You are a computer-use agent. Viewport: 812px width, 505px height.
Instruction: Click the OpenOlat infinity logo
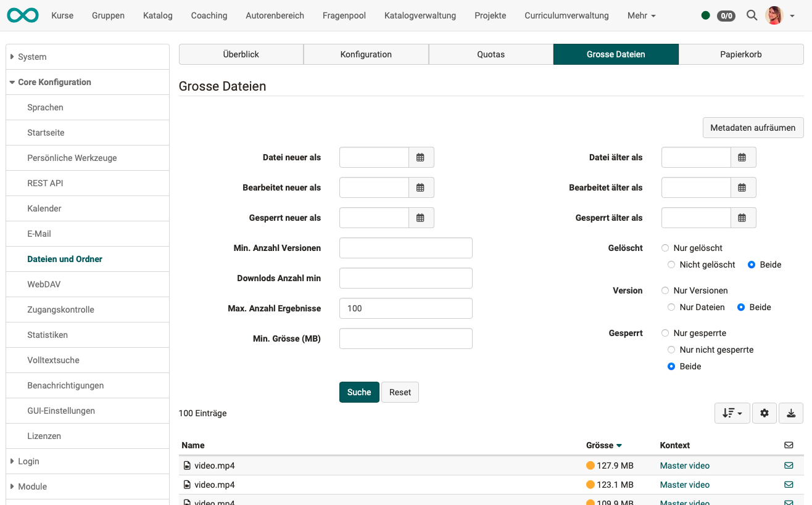22,14
